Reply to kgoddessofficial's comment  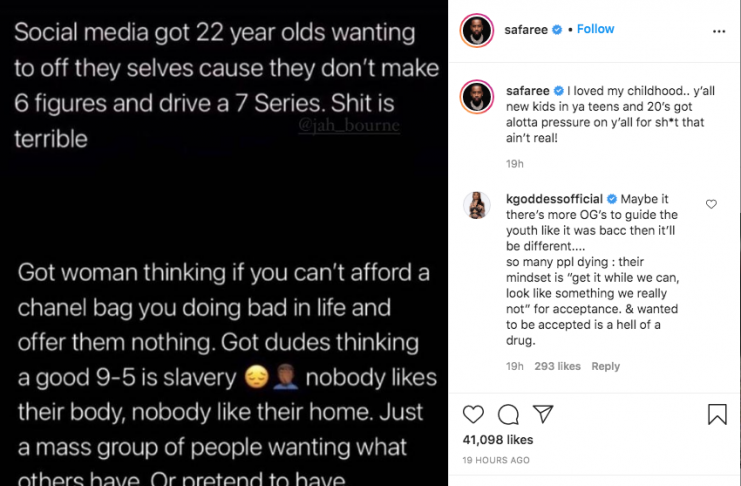tap(605, 367)
